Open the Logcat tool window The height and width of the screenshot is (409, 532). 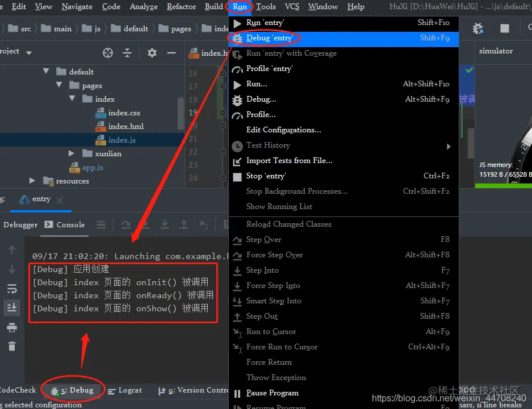coord(124,390)
